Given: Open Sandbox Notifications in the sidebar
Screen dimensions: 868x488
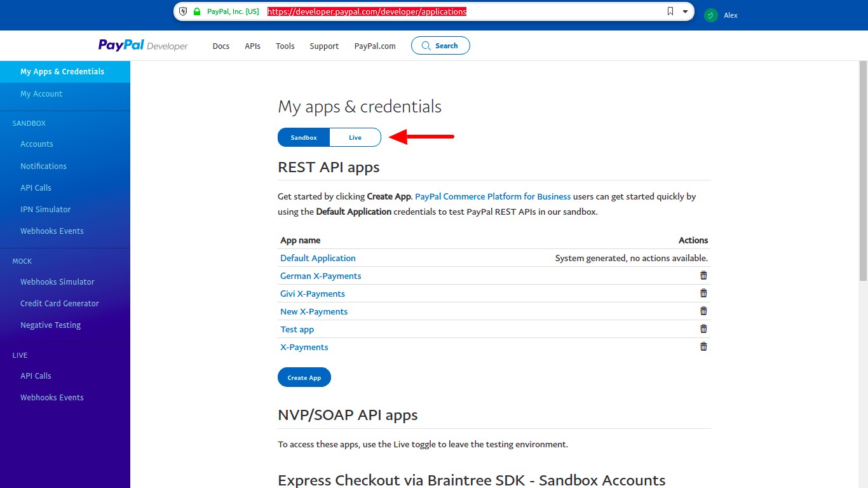Looking at the screenshot, I should point(43,166).
